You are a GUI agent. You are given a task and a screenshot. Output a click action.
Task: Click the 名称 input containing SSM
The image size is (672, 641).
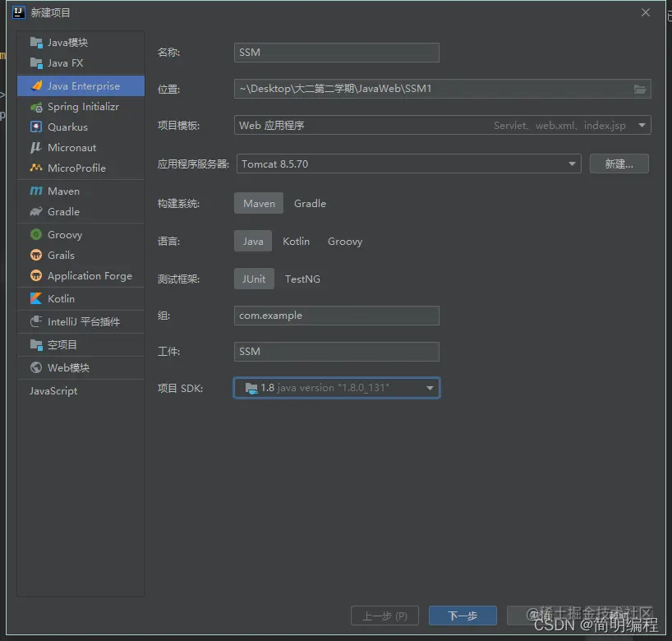tap(336, 51)
